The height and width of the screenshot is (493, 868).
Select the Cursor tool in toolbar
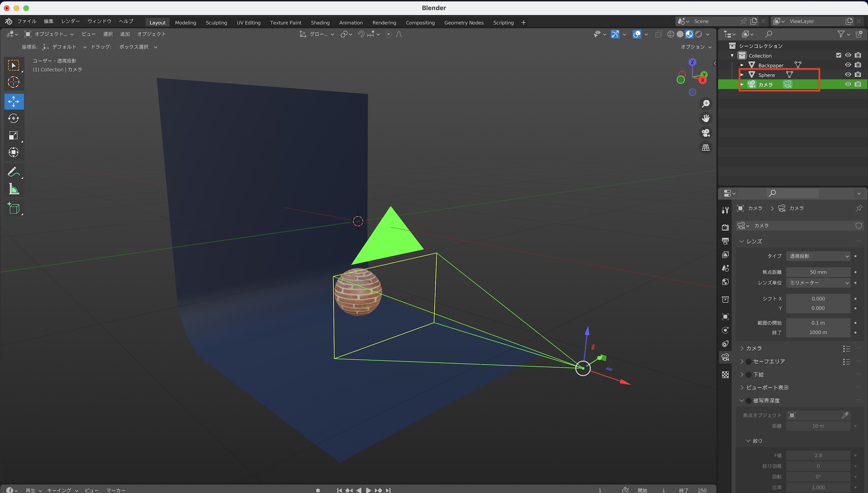pyautogui.click(x=13, y=82)
